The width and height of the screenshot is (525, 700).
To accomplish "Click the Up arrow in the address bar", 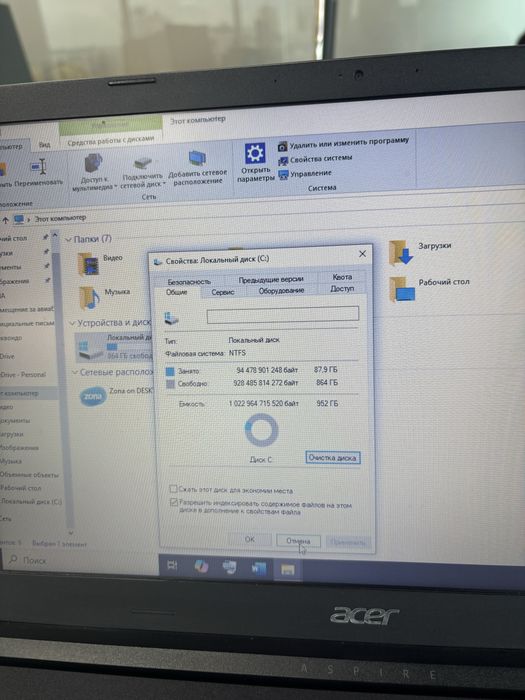I will click(5, 220).
